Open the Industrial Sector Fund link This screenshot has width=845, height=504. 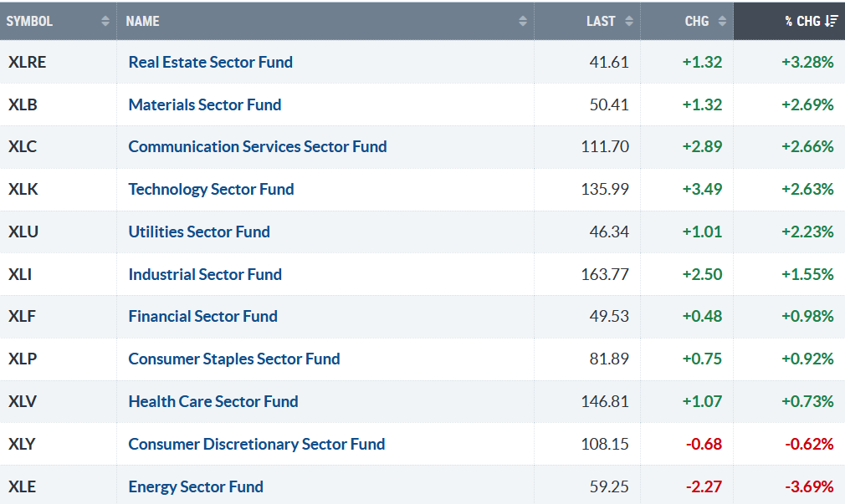(x=205, y=274)
